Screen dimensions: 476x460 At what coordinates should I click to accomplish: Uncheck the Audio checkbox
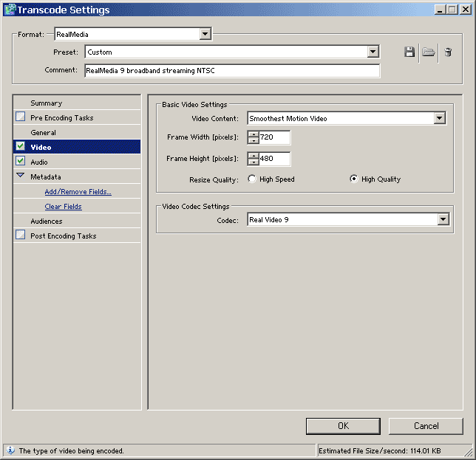coord(21,161)
